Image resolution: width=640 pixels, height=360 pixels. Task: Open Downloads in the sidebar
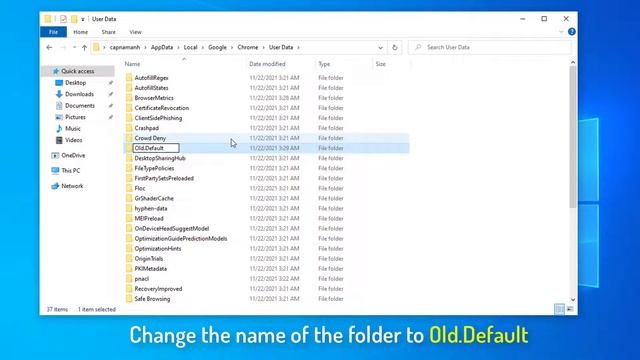79,94
